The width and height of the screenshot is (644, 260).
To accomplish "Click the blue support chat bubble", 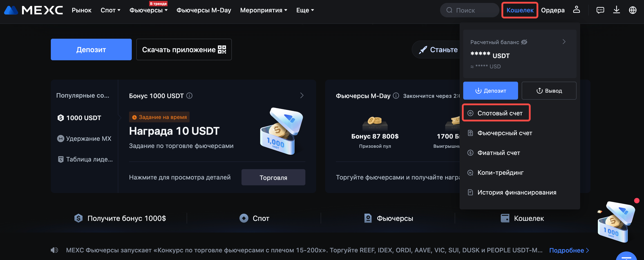I will pyautogui.click(x=626, y=256).
